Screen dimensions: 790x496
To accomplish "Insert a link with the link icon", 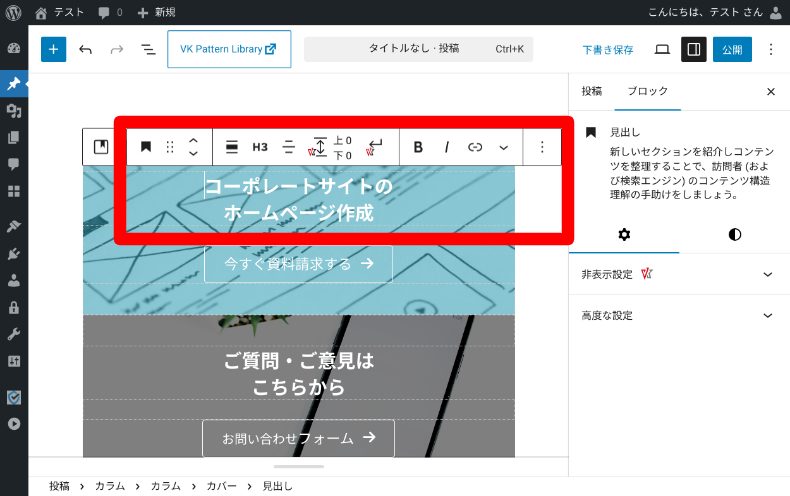I will (x=475, y=147).
